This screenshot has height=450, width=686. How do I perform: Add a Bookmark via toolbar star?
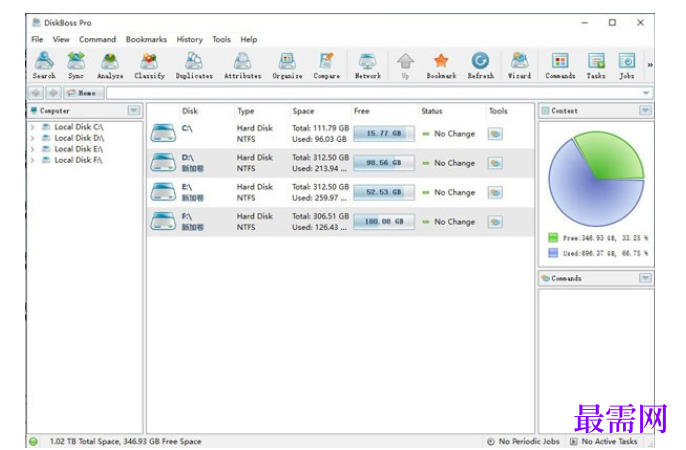point(441,65)
